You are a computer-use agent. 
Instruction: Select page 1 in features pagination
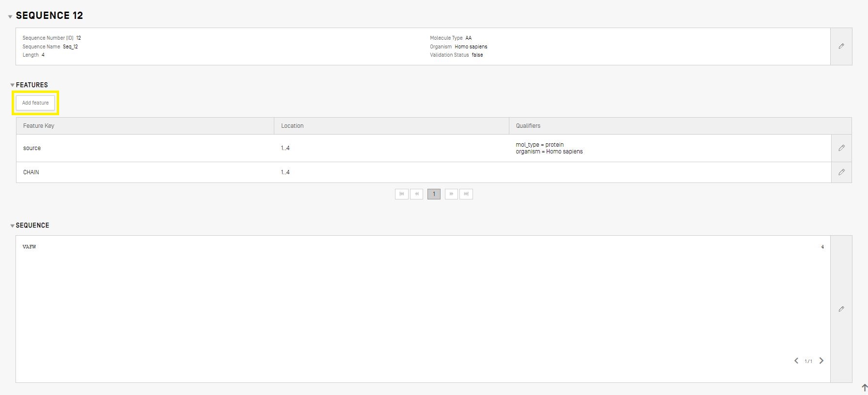434,194
